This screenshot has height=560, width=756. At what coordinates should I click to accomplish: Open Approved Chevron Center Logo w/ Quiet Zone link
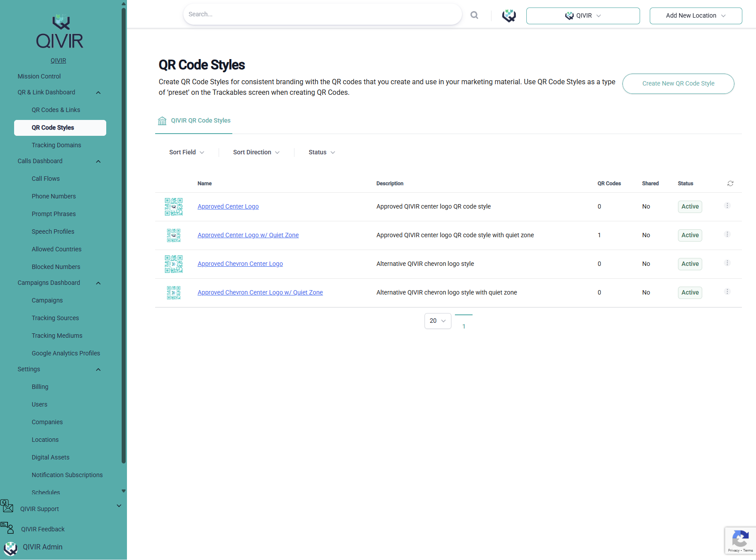coord(260,292)
